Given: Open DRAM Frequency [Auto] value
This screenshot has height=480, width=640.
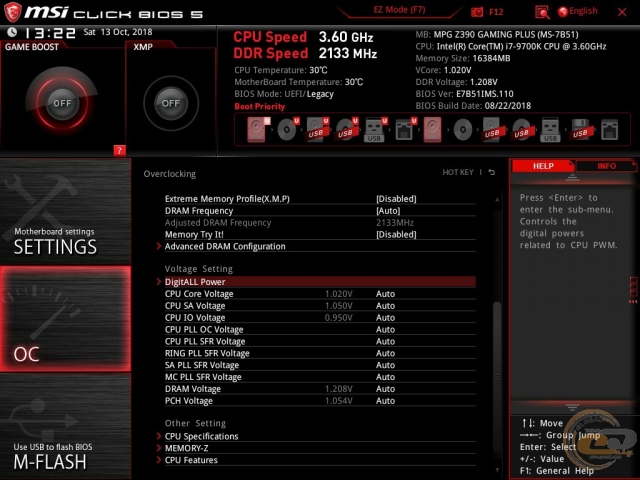Looking at the screenshot, I should [388, 211].
